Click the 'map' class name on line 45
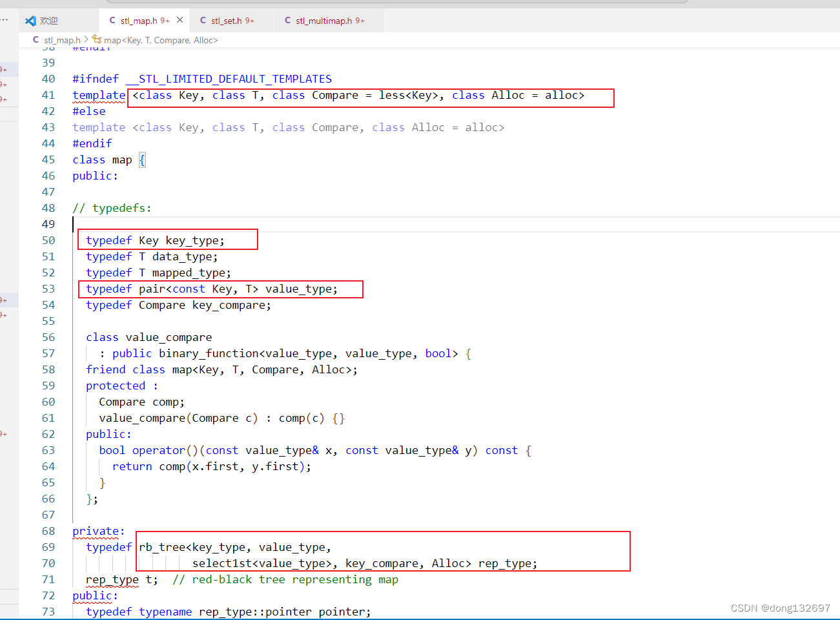Screen dimensions: 840x620 coord(122,160)
